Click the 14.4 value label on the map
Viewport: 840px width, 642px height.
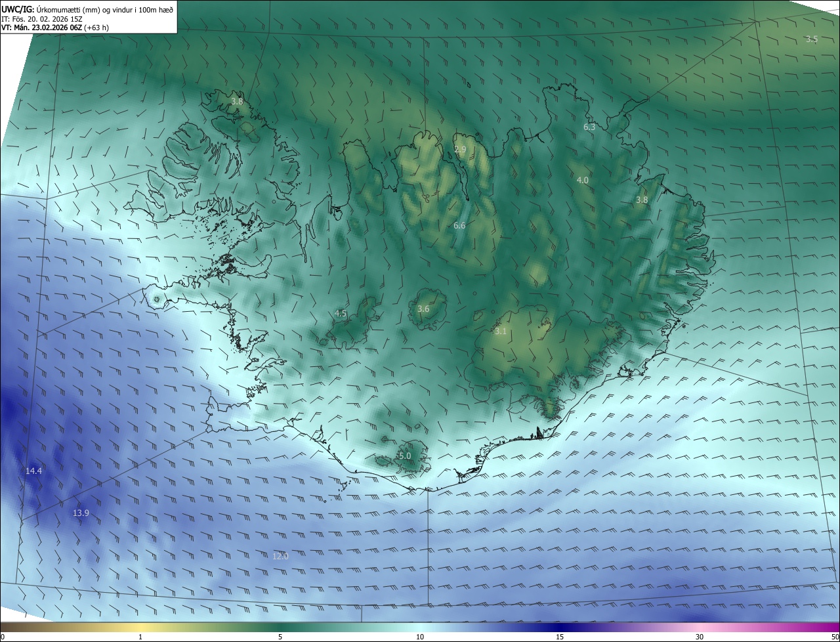pyautogui.click(x=33, y=471)
